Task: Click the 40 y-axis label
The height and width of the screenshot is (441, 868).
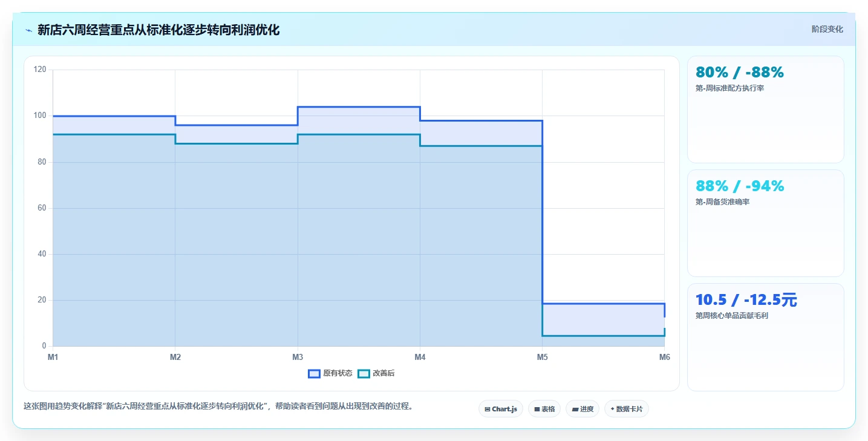Action: (42, 254)
